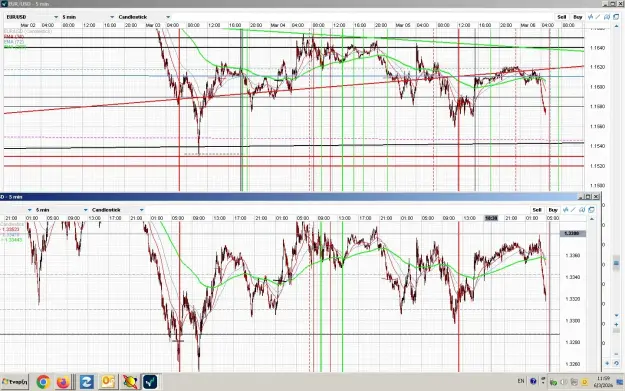
Task: Click the highlighted price label 1.3380 on the lower axis
Action: click(573, 234)
